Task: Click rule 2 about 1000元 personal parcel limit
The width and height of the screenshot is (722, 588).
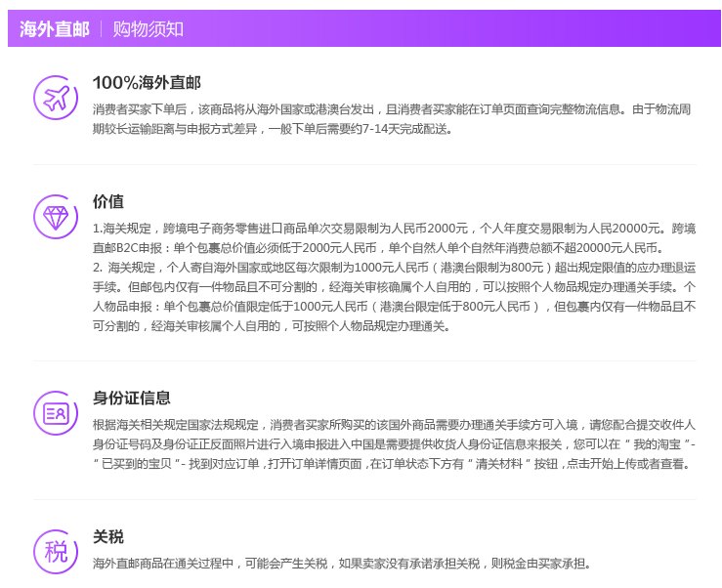Action: pos(391,297)
